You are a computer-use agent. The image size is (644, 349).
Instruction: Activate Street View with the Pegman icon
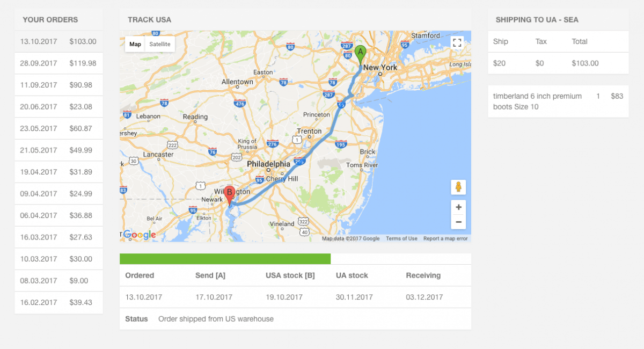pos(458,187)
